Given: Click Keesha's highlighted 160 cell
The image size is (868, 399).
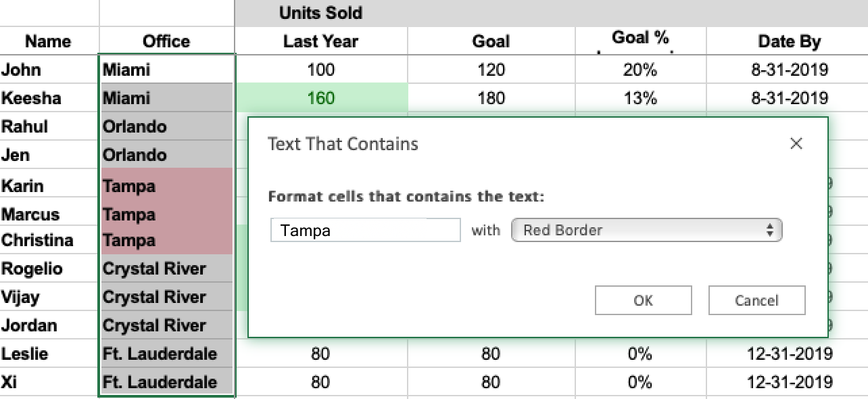Looking at the screenshot, I should tap(320, 98).
